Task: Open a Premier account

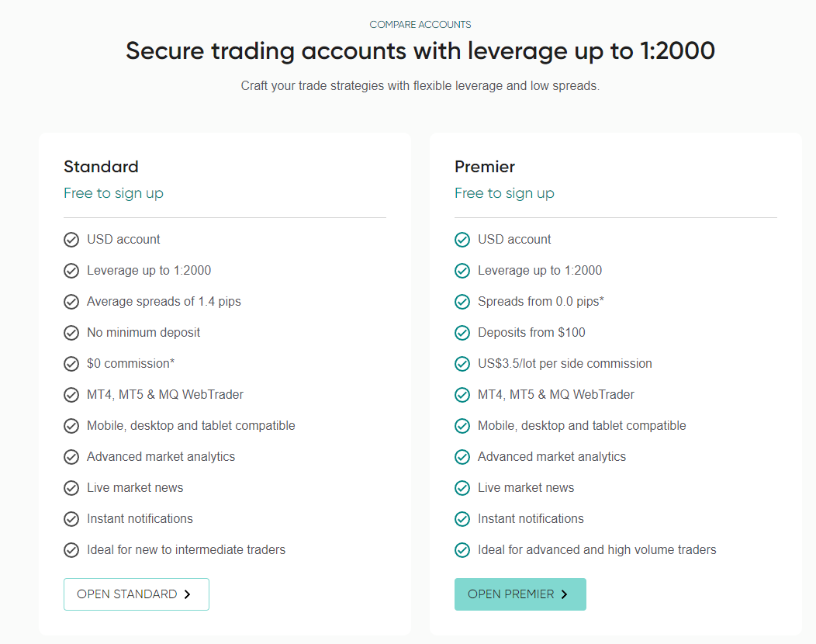Action: 520,594
